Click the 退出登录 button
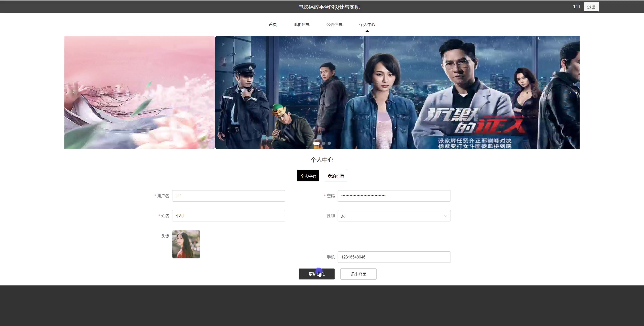Screen dimensions: 644x326 [x=358, y=274]
